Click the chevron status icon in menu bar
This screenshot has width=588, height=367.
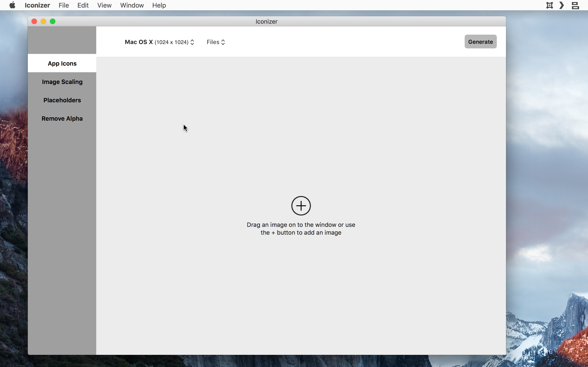point(562,5)
